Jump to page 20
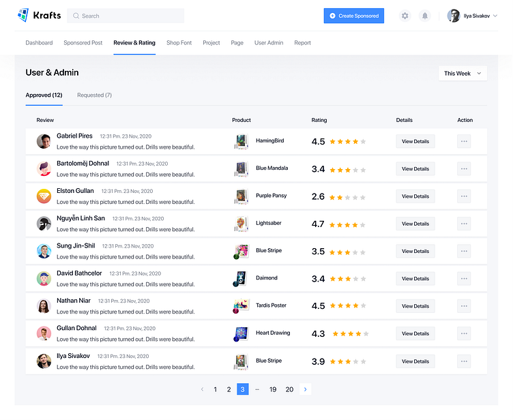Viewport: 513px width, 420px height. point(289,389)
